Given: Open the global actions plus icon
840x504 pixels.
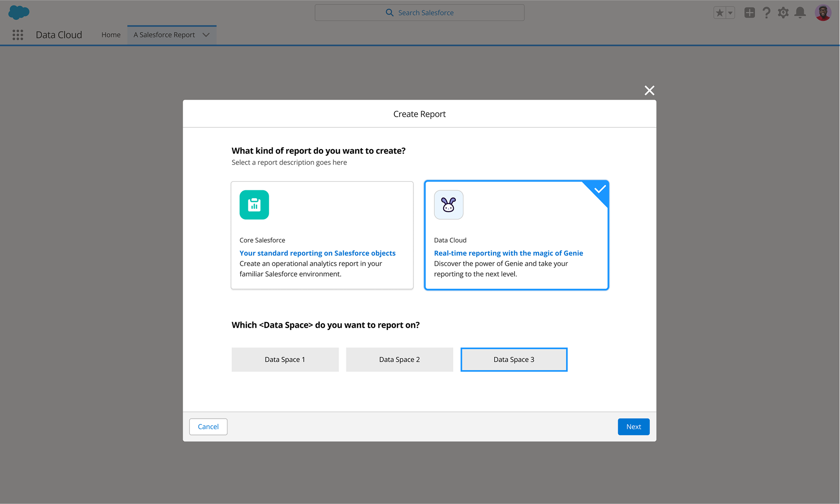Looking at the screenshot, I should click(749, 13).
